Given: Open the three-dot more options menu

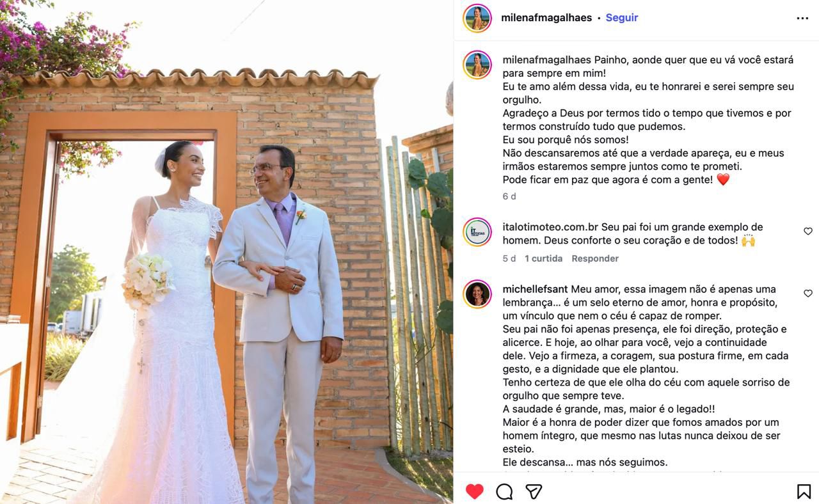Looking at the screenshot, I should pyautogui.click(x=802, y=18).
